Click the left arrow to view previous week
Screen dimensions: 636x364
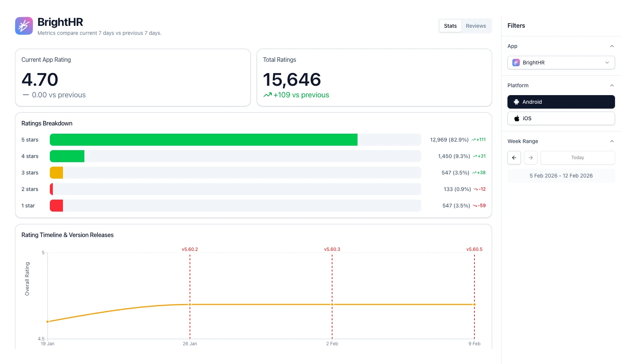[x=514, y=158]
